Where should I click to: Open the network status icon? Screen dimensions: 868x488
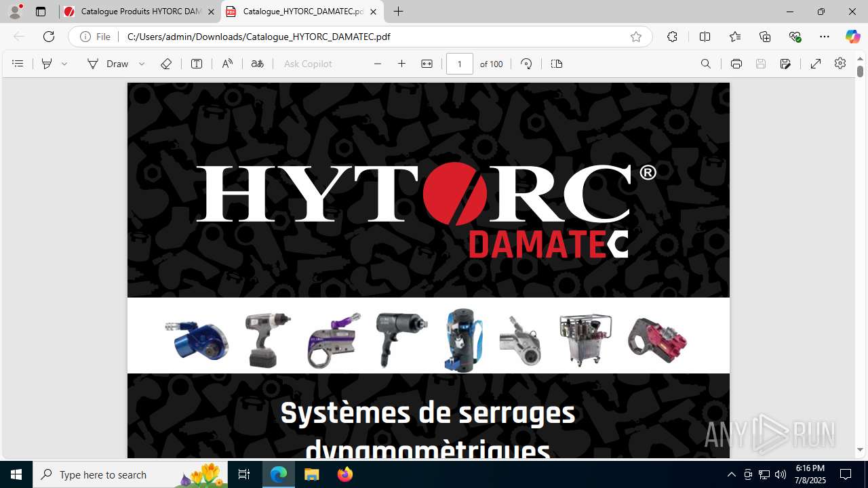click(x=764, y=474)
